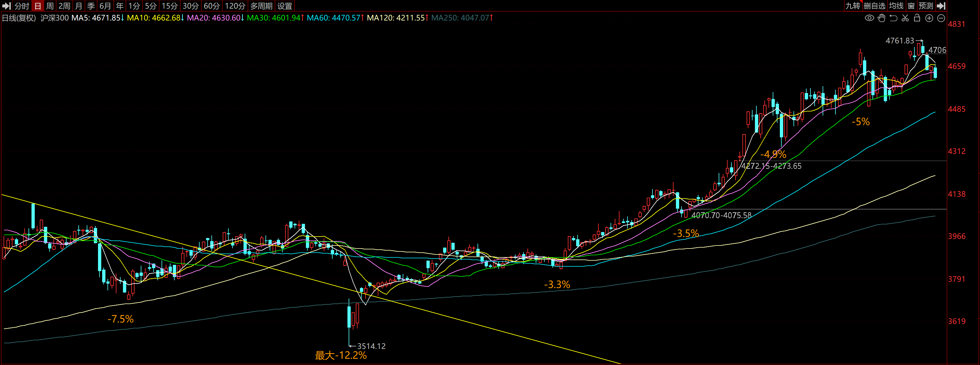Viewport: 980px width, 365px height.
Task: Click the 预测 forecast button
Action: pyautogui.click(x=925, y=6)
